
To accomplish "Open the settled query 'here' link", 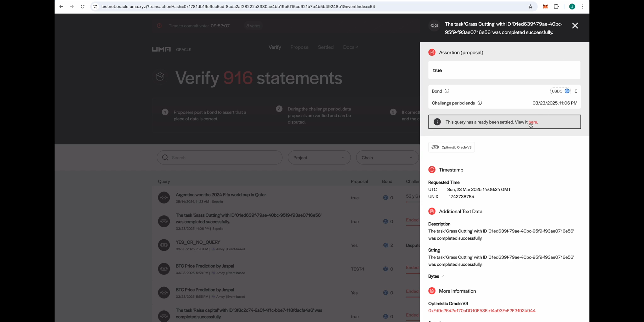I will click(533, 122).
